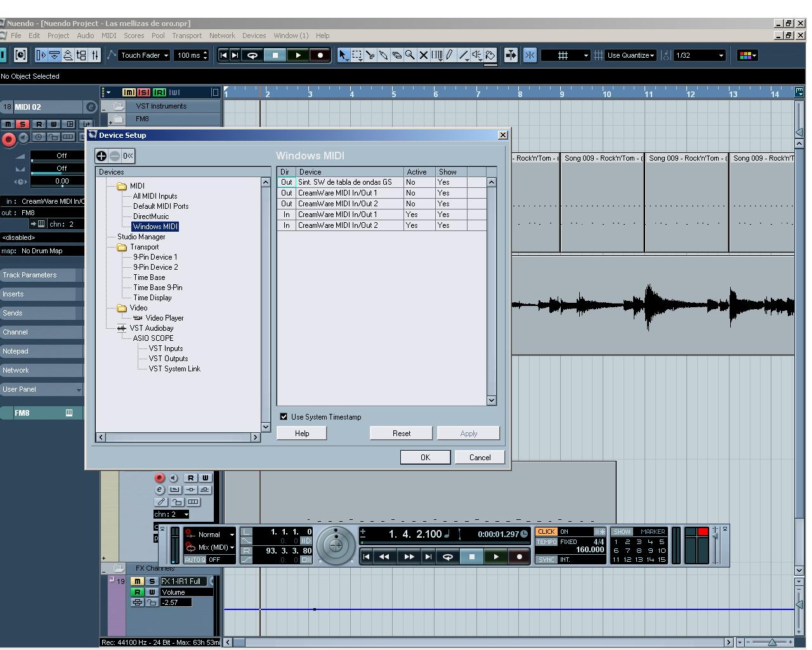Click OK in Device Setup dialog
812x650 pixels.
(425, 457)
